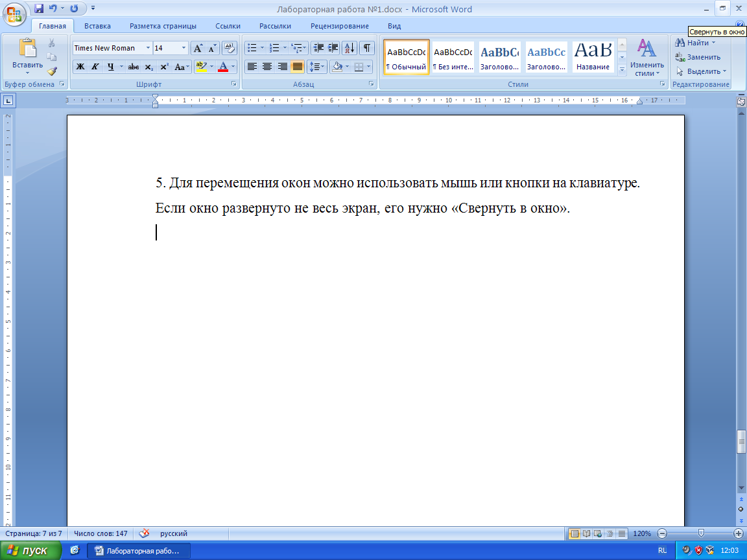Open borders dropdown in paragraph group
The width and height of the screenshot is (747, 560).
tap(369, 67)
